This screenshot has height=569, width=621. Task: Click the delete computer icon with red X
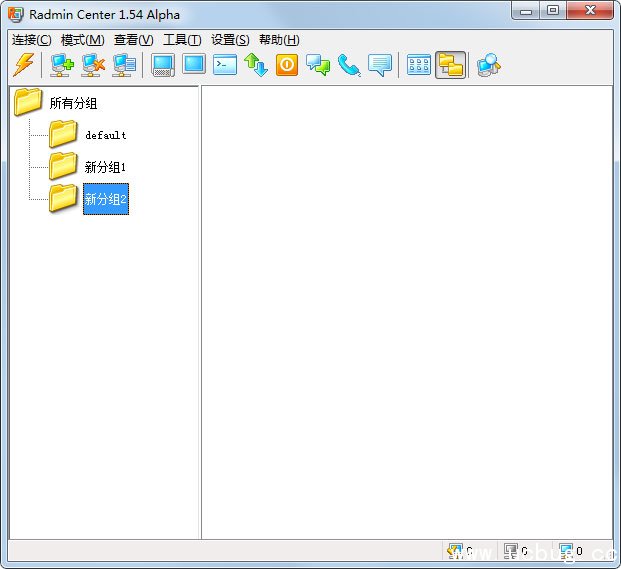93,65
